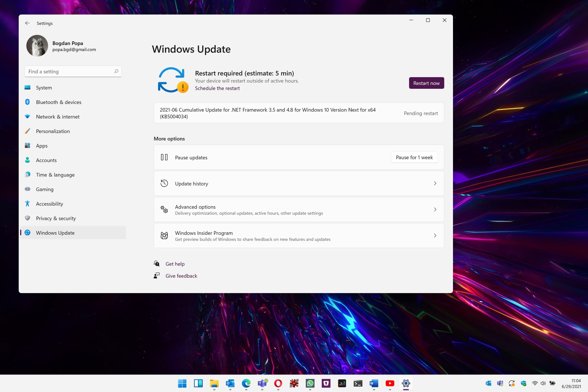Open Update history panel

point(299,183)
